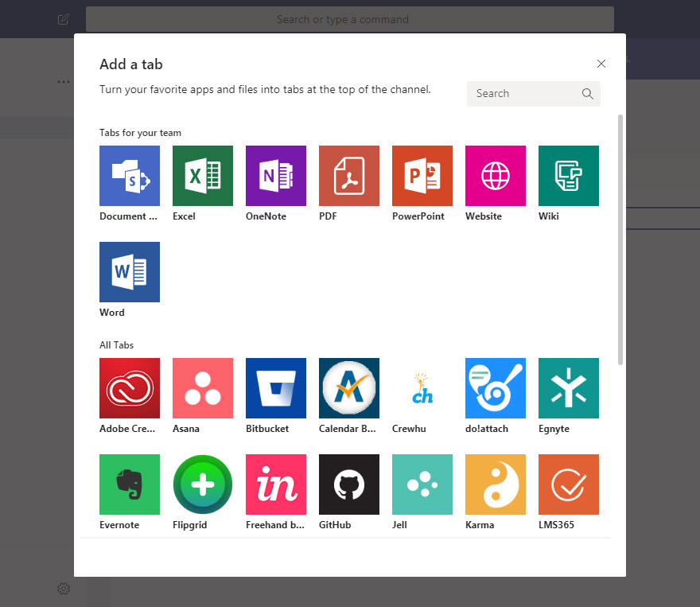This screenshot has height=607, width=700.
Task: Add an Evernote tab
Action: [x=129, y=484]
